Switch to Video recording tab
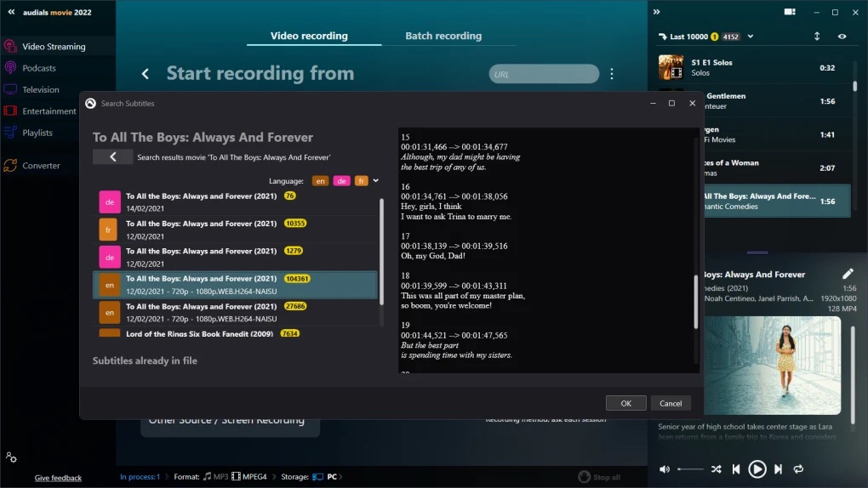This screenshot has height=488, width=868. 309,36
